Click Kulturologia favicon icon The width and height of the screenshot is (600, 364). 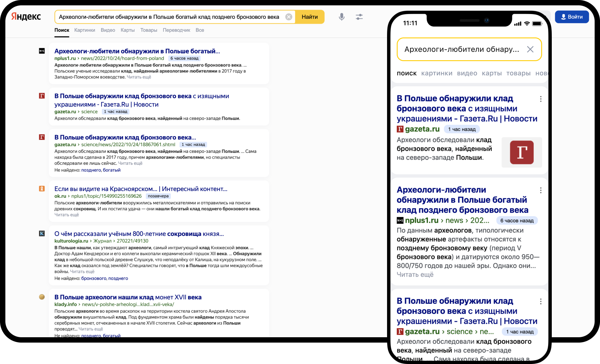pos(42,233)
